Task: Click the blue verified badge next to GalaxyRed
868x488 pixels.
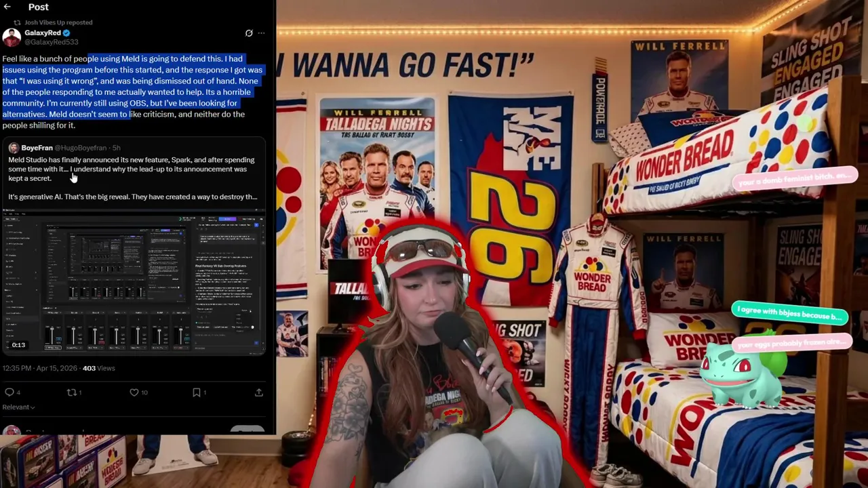Action: coord(66,33)
